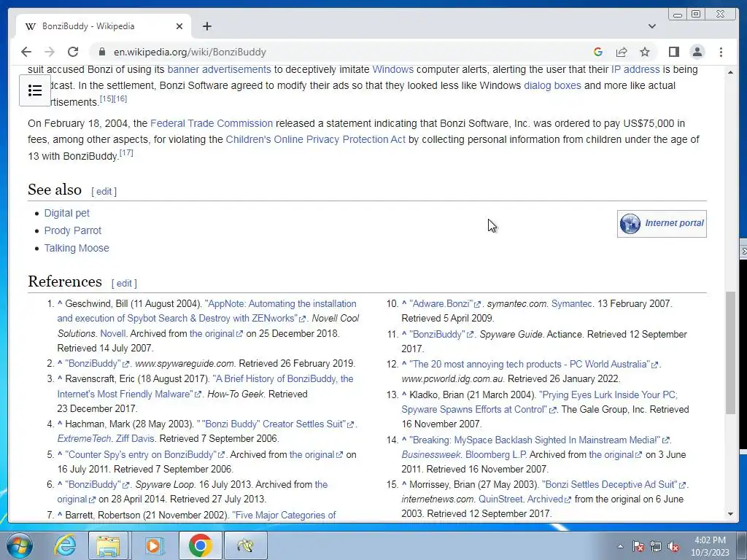Open the Internet portal link
747x560 pixels.
674,223
